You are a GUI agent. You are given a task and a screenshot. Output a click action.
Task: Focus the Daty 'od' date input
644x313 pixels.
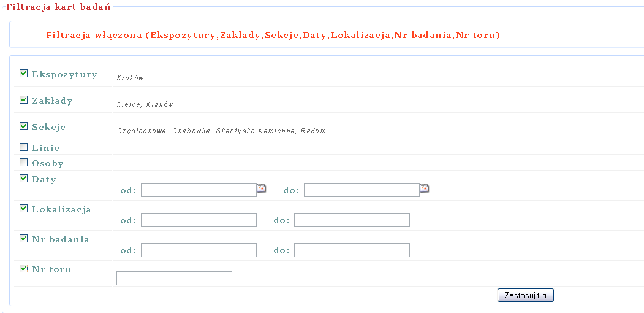(x=199, y=190)
